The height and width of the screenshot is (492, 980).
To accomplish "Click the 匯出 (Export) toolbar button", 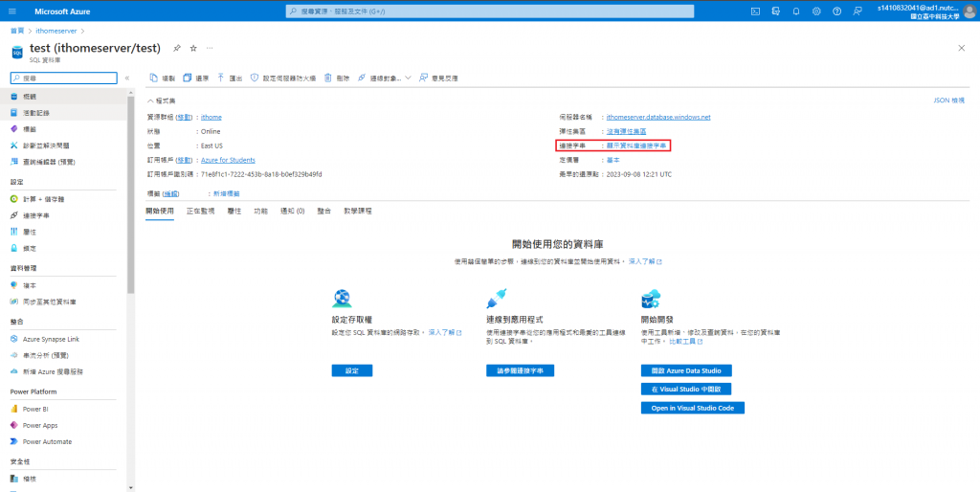I will [230, 78].
